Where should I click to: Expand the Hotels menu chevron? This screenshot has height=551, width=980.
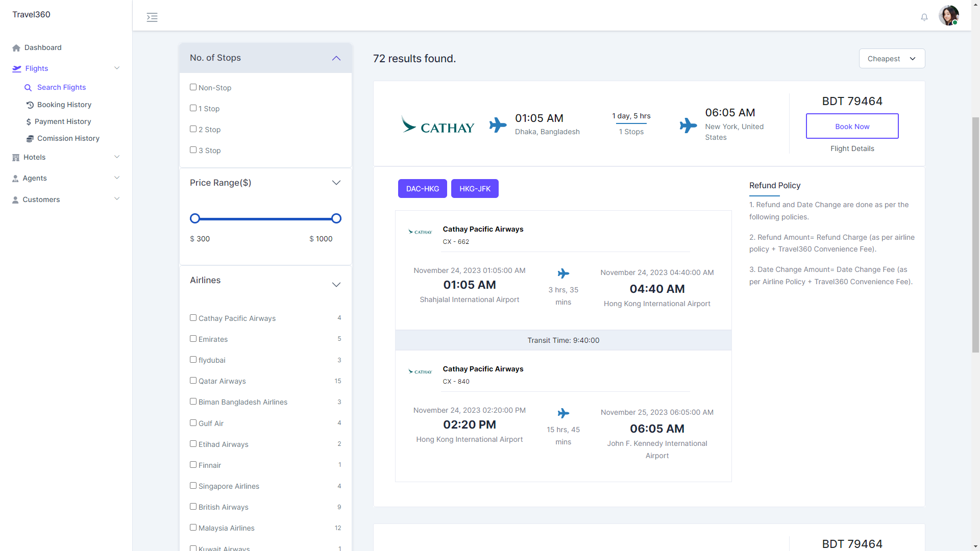(117, 157)
